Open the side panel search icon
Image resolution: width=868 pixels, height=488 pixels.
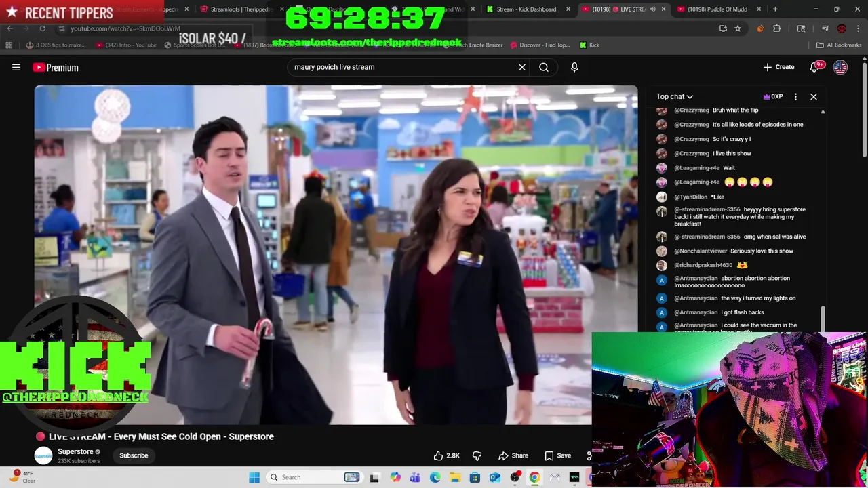801,28
